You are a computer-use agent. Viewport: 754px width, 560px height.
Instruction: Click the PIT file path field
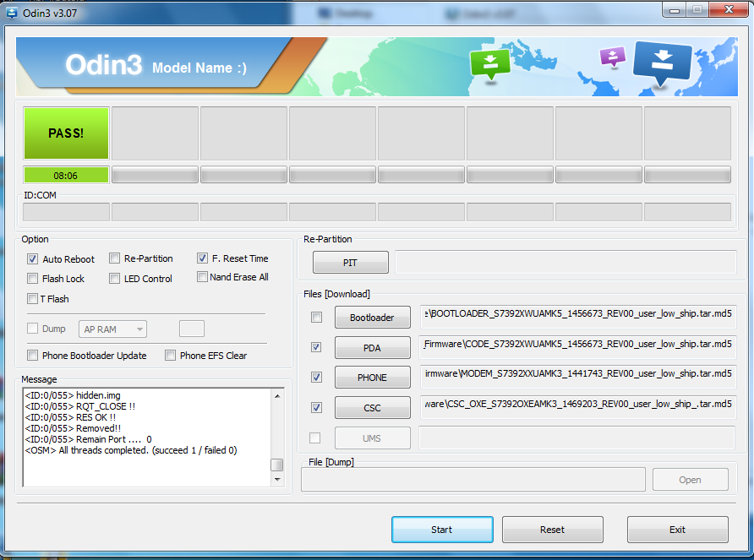pyautogui.click(x=565, y=263)
